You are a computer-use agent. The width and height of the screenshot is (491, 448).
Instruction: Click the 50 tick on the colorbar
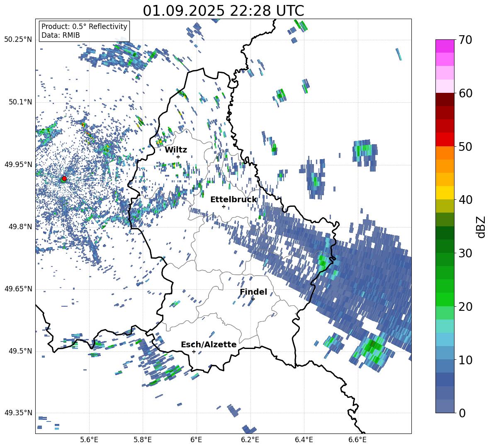click(465, 146)
